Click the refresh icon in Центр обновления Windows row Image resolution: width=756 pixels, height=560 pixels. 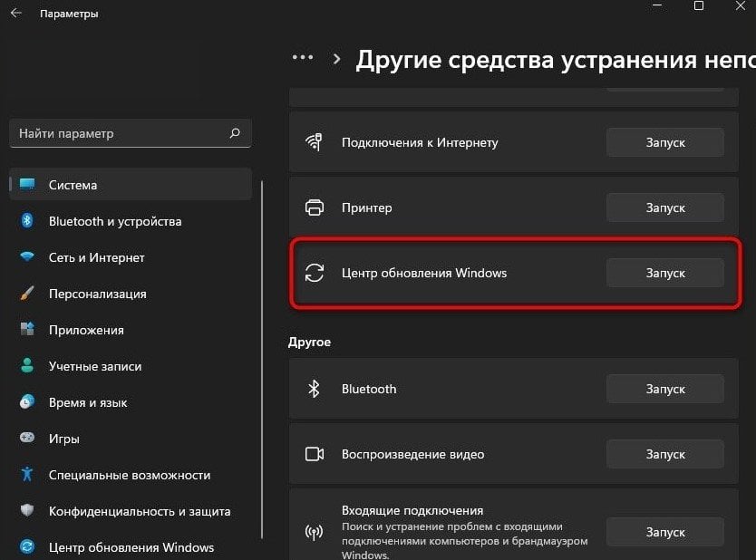tap(315, 273)
